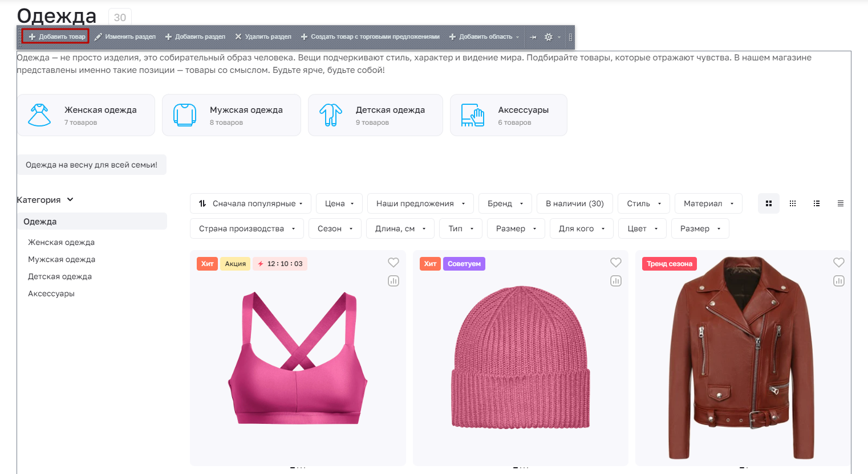Open the gear settings icon in toolbar
Screen dimensions: 868x474
click(549, 37)
